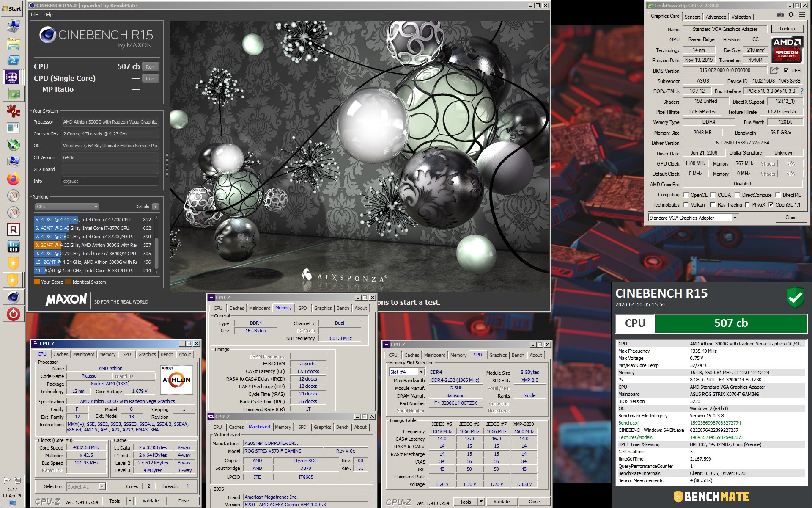Viewport: 812px width, 508px height.
Task: Toggle the Ray Tracing checkbox
Action: pyautogui.click(x=713, y=205)
